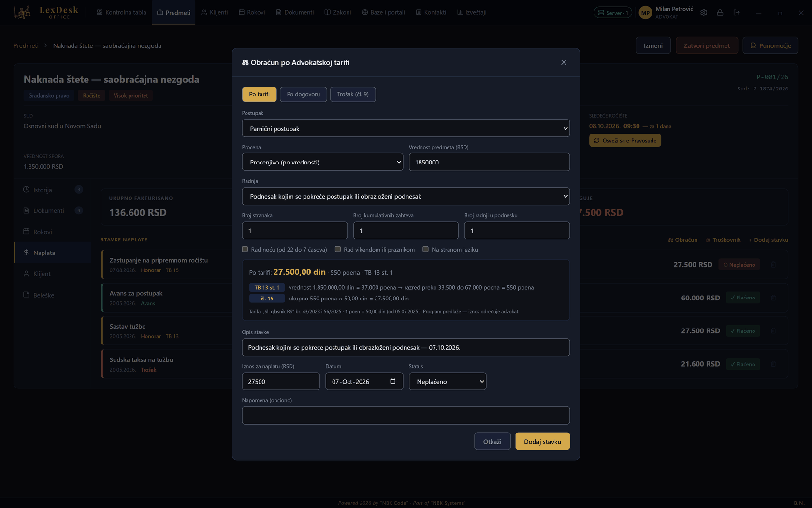Open the settings gear icon
This screenshot has width=812, height=508.
point(704,13)
